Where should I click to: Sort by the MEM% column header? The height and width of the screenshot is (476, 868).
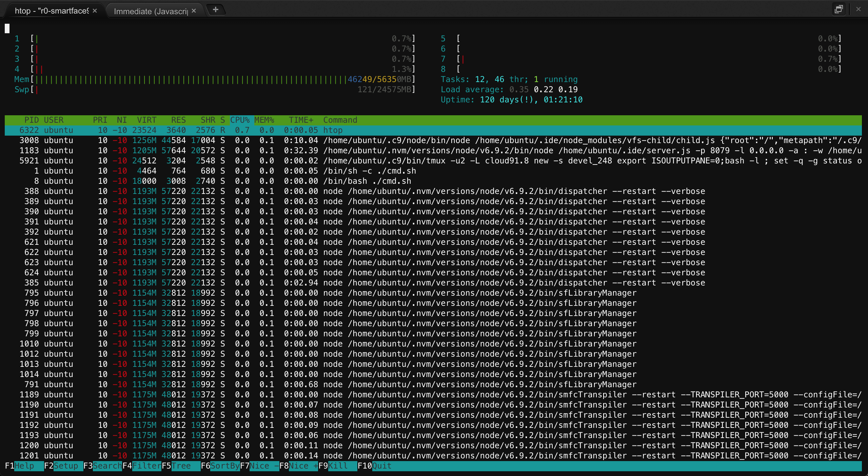[264, 120]
